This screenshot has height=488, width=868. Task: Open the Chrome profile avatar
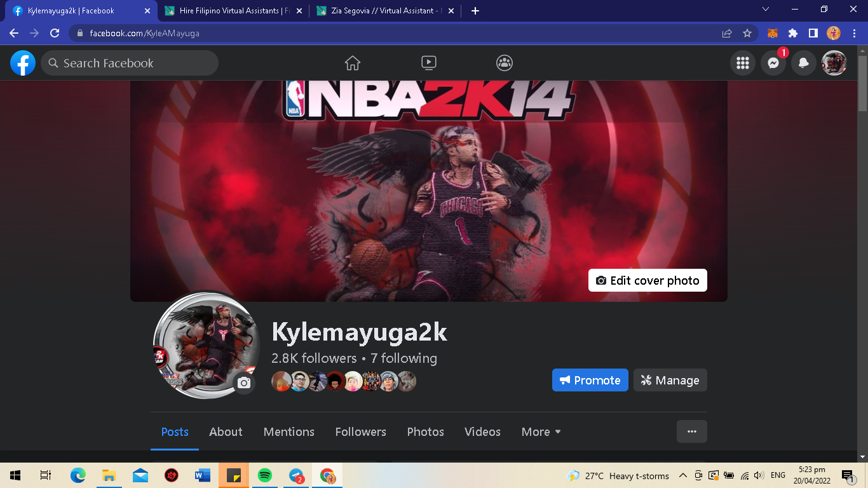pyautogui.click(x=834, y=33)
